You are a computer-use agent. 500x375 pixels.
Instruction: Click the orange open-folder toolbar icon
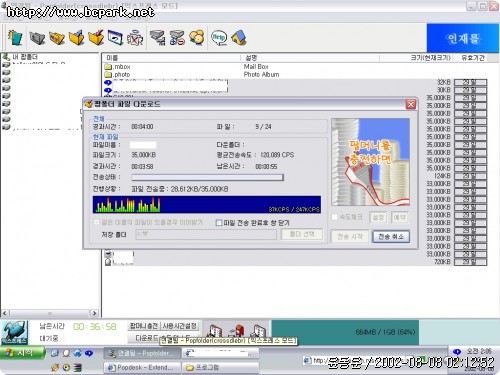click(57, 38)
